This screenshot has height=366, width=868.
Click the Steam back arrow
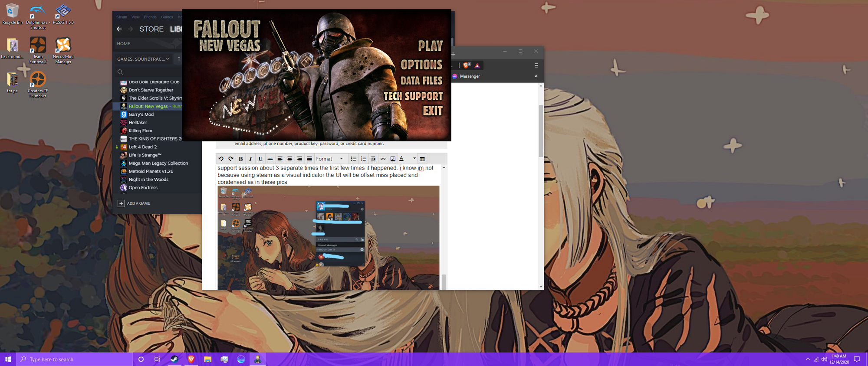[119, 29]
